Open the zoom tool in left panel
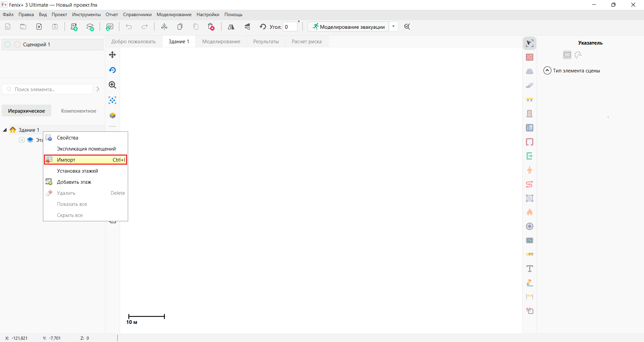Screen dimensions: 644x342 [x=112, y=85]
